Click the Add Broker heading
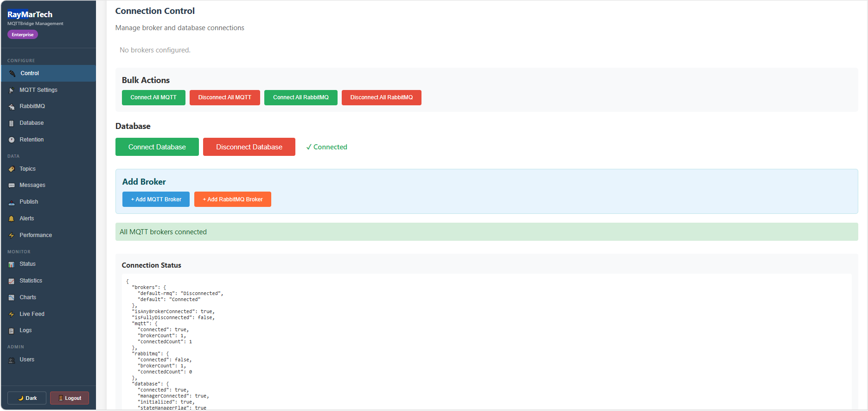Screen dimensions: 868x411 pyautogui.click(x=144, y=182)
